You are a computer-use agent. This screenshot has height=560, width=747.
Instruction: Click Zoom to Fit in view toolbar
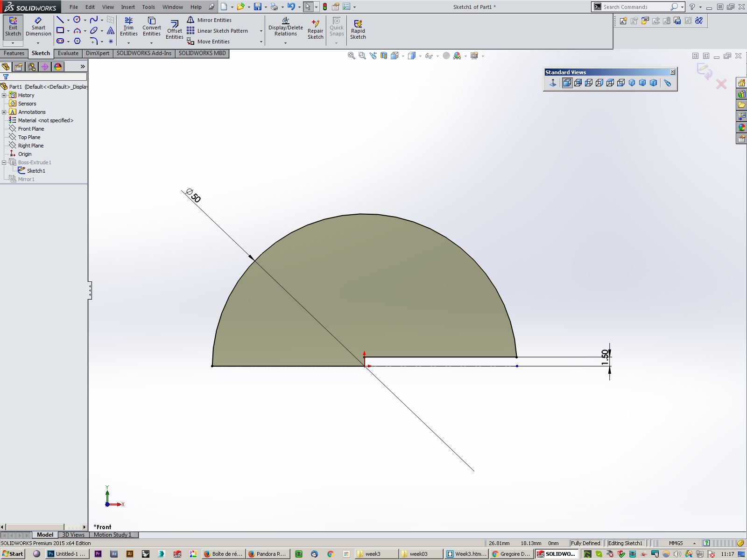(352, 56)
